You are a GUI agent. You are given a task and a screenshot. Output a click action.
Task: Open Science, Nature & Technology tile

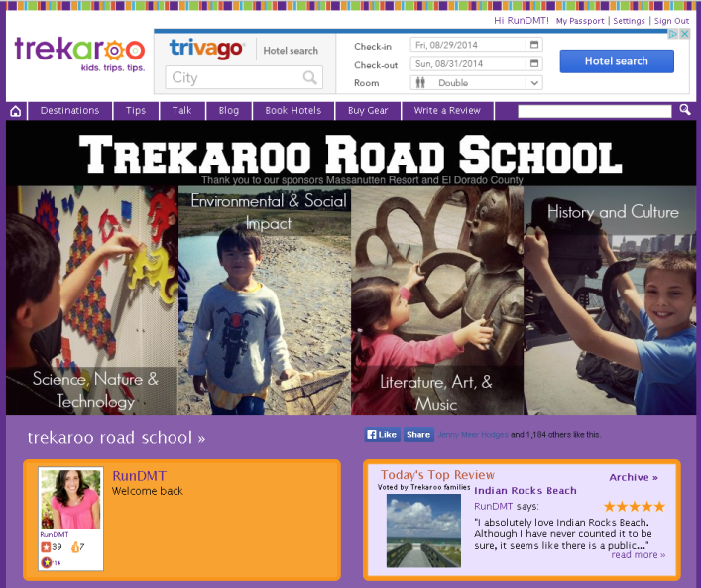click(91, 300)
